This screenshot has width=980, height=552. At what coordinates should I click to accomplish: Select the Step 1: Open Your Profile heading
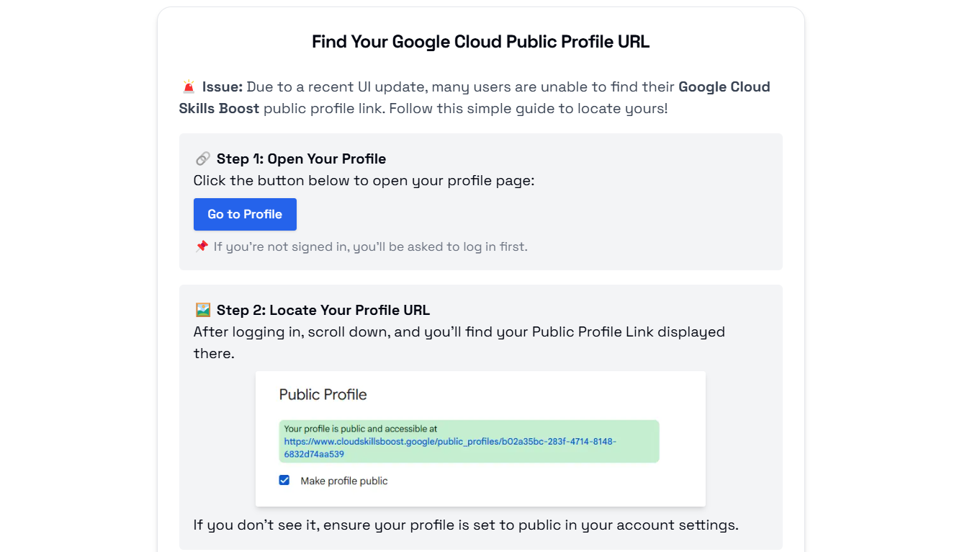(300, 159)
